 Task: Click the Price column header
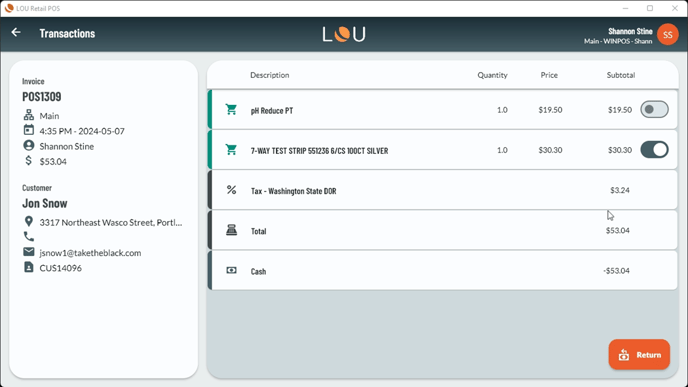549,75
